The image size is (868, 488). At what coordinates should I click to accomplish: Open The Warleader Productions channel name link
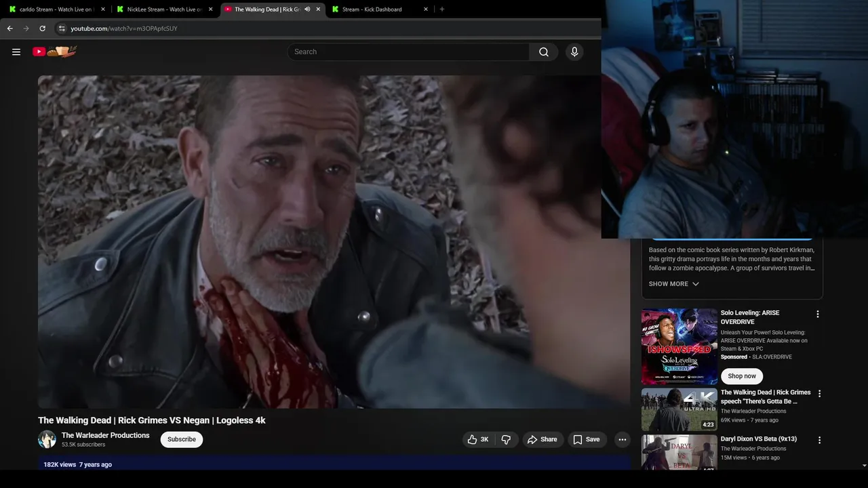106,435
